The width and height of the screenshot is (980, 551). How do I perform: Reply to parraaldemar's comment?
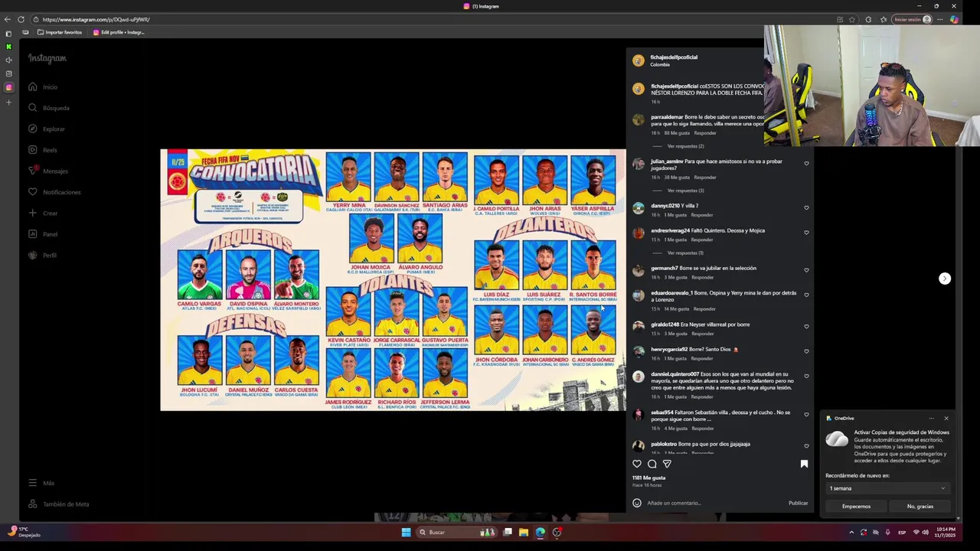(x=705, y=133)
